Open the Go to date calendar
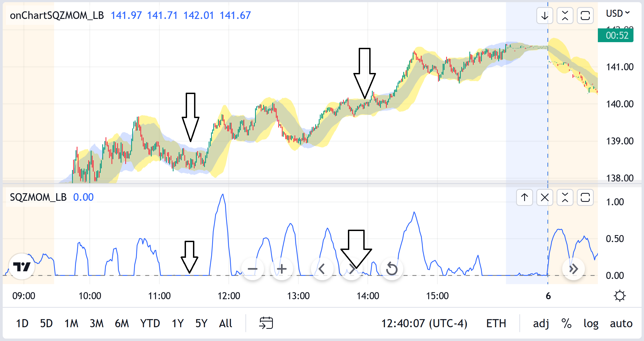 click(266, 323)
